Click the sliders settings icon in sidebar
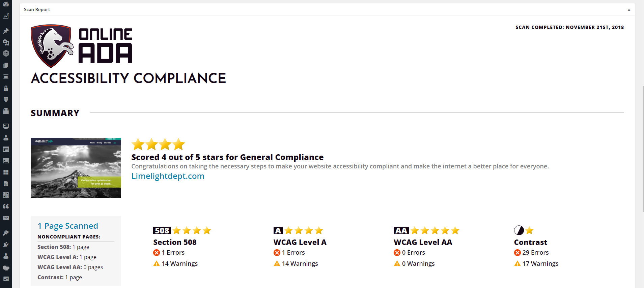This screenshot has height=288, width=644. click(x=6, y=279)
